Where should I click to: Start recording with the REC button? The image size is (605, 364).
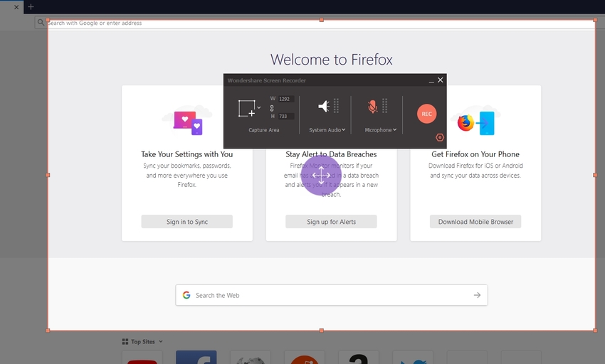tap(427, 114)
